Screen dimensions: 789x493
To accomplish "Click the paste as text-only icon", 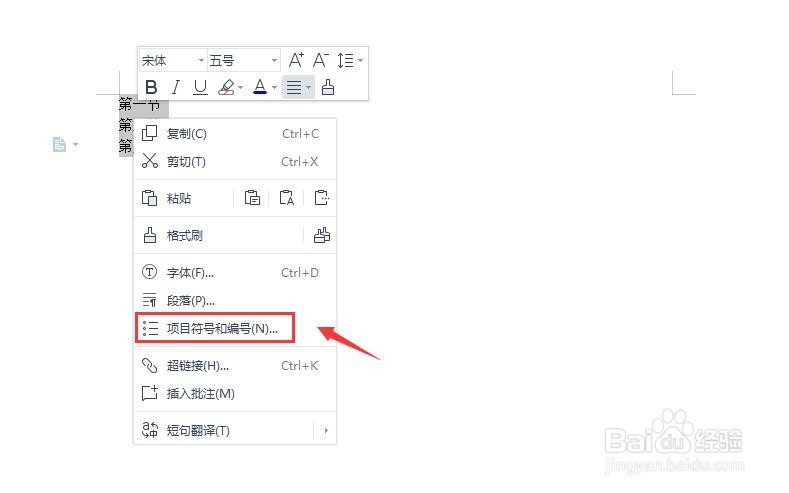I will (287, 198).
